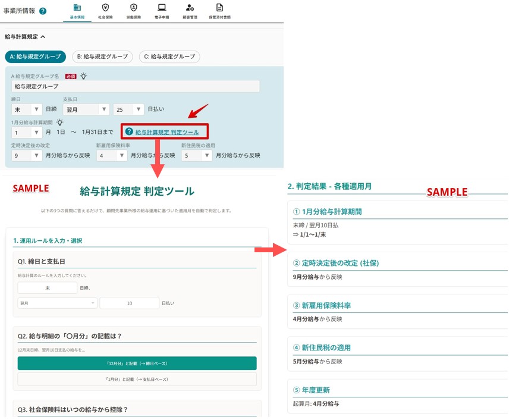Screen dimensions: 509x420
Task: Open 給与計算規定 判定ツール link
Action: pos(167,132)
